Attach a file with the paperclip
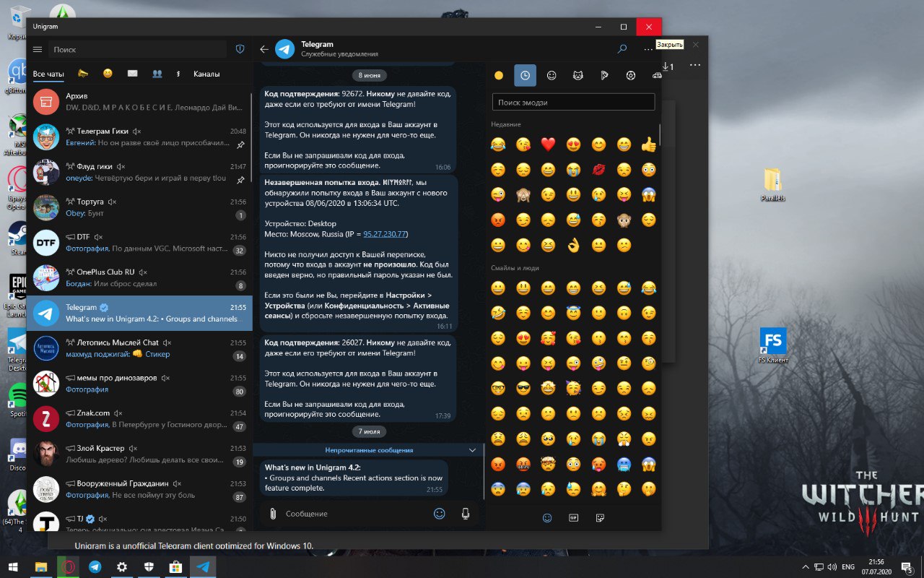Image resolution: width=924 pixels, height=578 pixels. point(273,514)
